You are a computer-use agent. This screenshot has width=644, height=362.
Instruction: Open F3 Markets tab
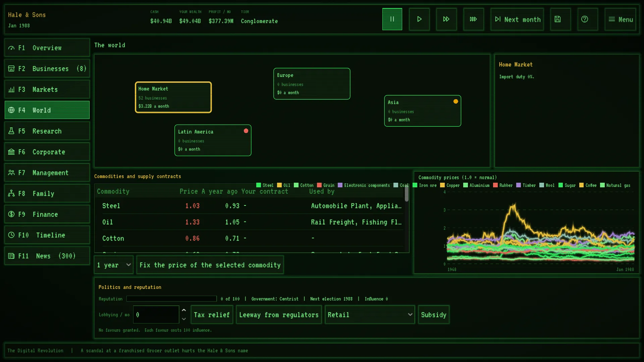pos(47,89)
